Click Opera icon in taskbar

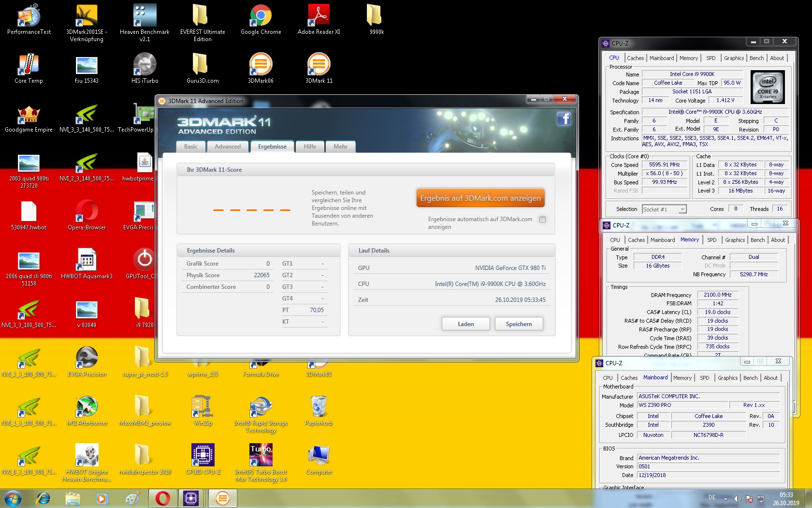(x=162, y=498)
